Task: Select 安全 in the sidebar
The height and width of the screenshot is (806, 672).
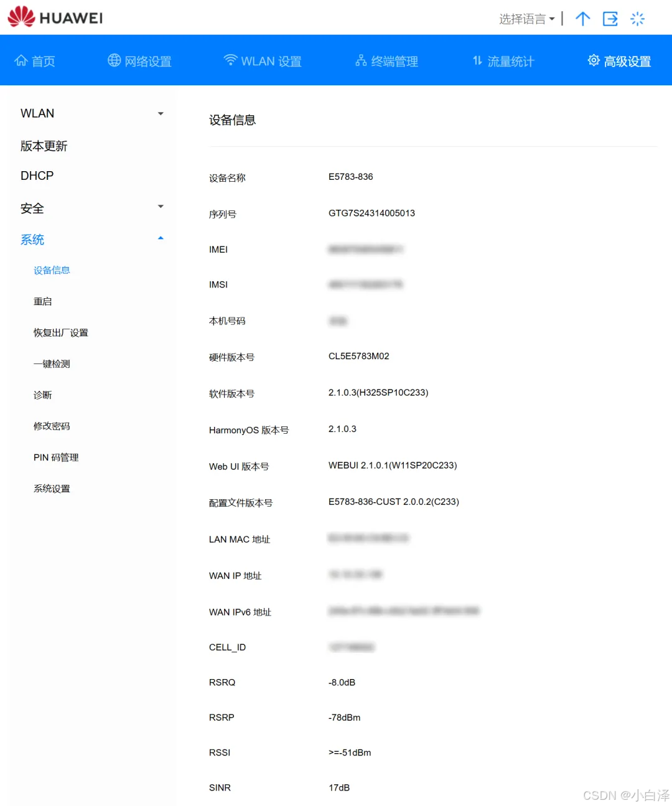Action: click(32, 208)
